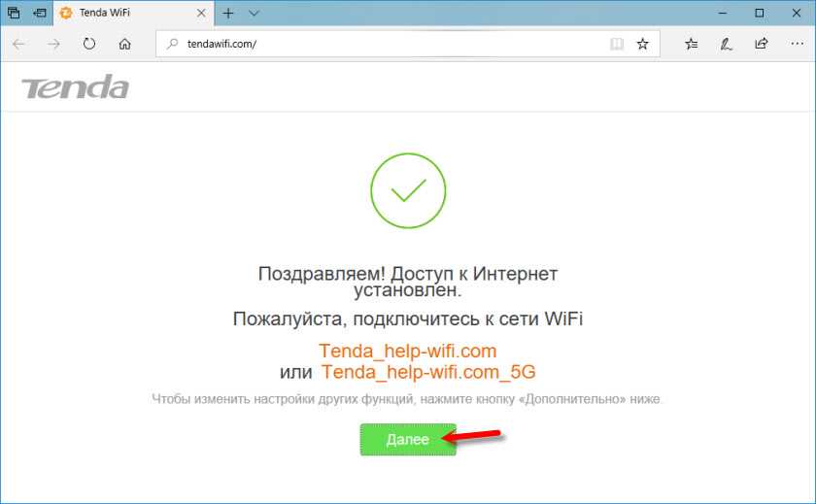The width and height of the screenshot is (816, 504).
Task: Open the browser home page icon
Action: pos(125,45)
